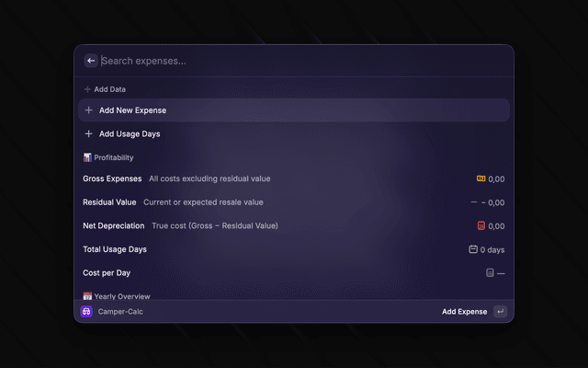This screenshot has width=588, height=368.
Task: Click plus icon beside Add New Expense
Action: click(x=88, y=110)
